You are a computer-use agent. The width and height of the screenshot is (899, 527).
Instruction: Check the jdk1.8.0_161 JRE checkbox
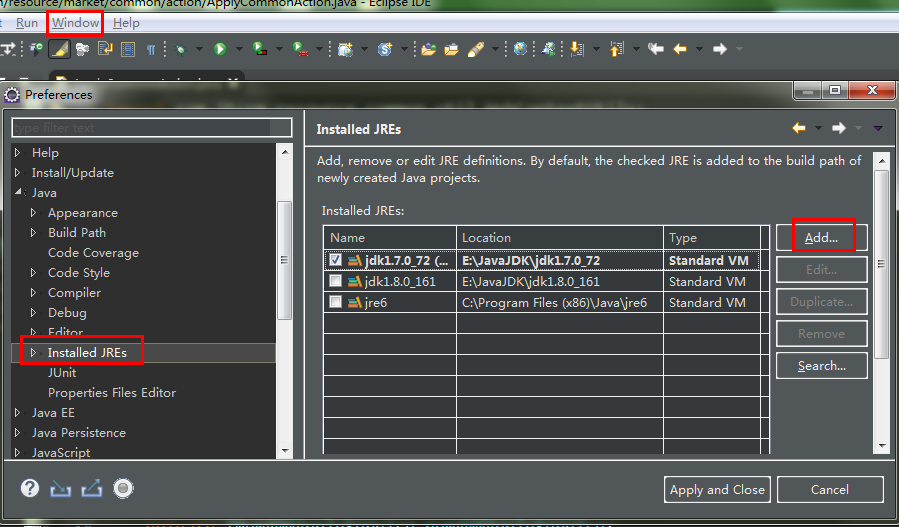(335, 281)
